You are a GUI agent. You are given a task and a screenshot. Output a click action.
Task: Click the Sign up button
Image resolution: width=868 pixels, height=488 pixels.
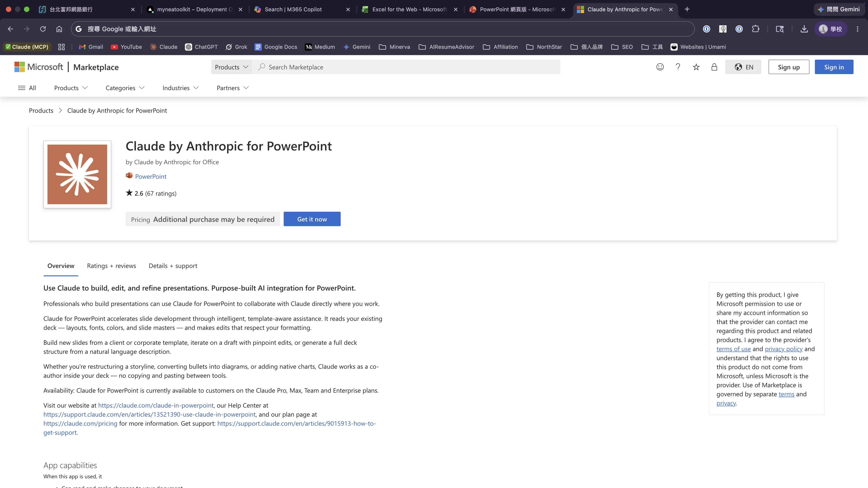[789, 67]
